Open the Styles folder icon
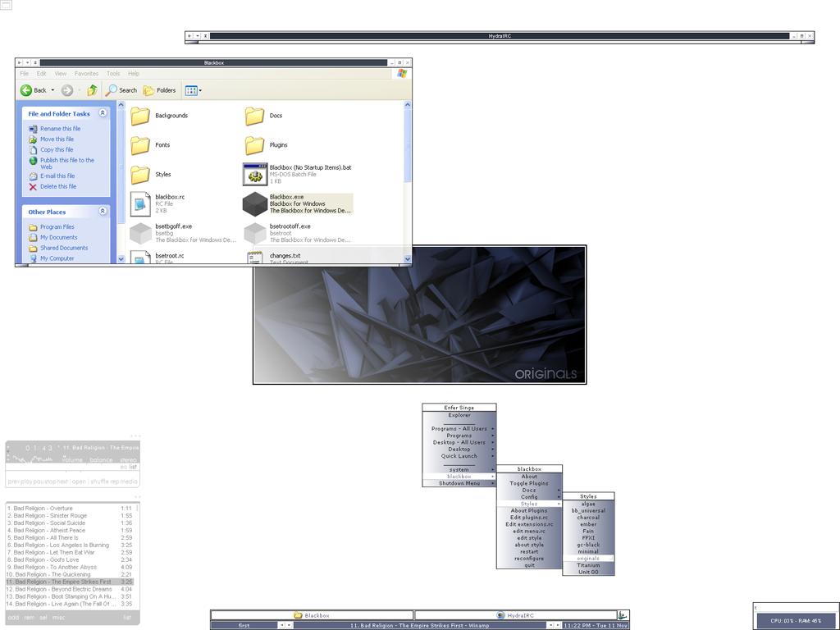The height and width of the screenshot is (630, 840). [140, 175]
